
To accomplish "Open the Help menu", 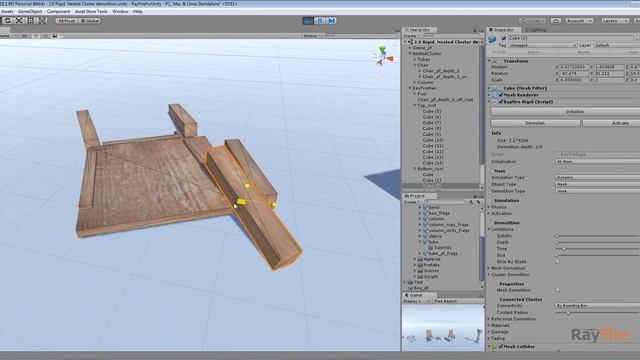I will [138, 11].
